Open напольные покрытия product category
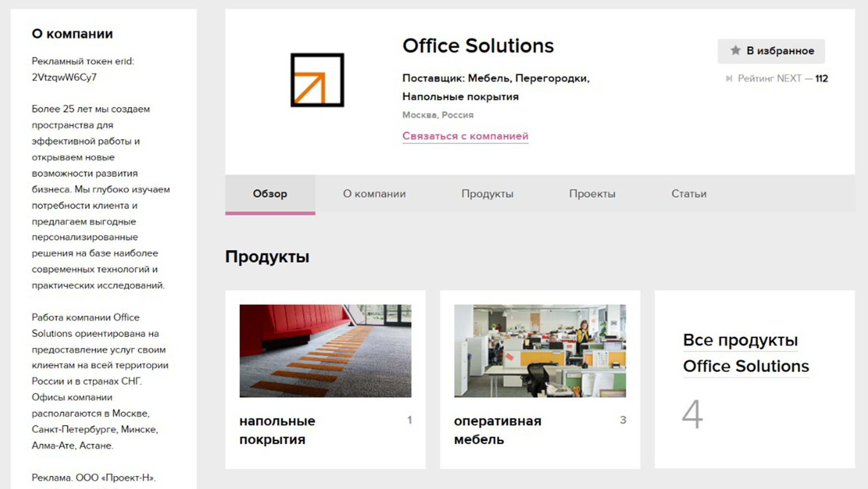Viewport: 868px width, 489px height. click(x=277, y=430)
